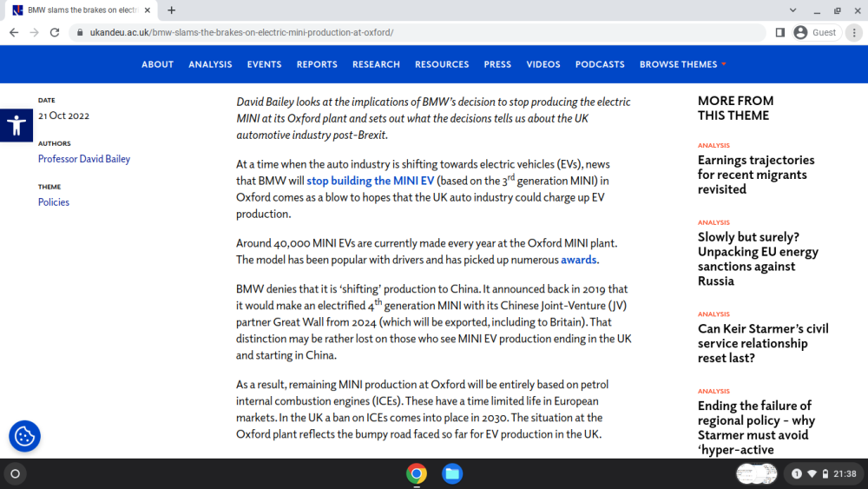Close the BMW article tab
868x489 pixels.
coord(148,10)
